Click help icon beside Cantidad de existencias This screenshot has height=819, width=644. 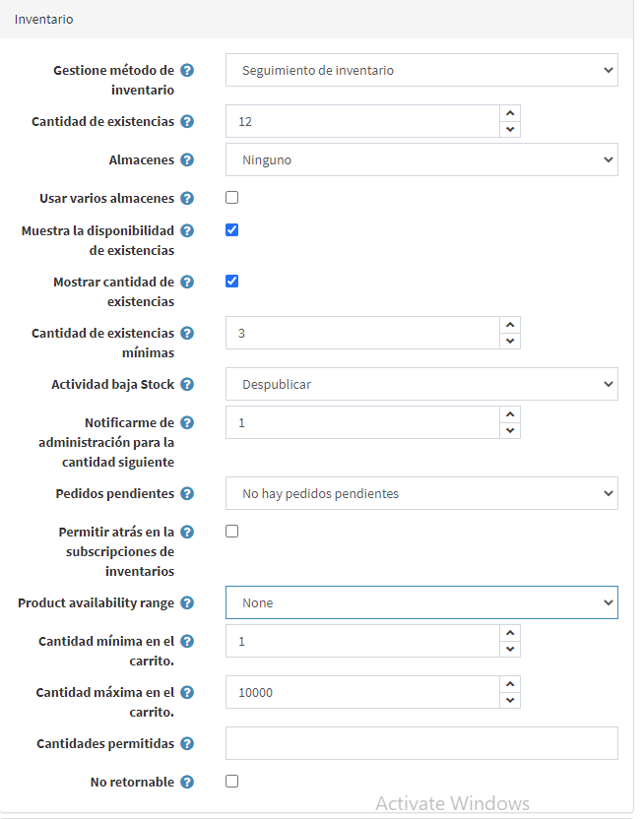(x=187, y=121)
